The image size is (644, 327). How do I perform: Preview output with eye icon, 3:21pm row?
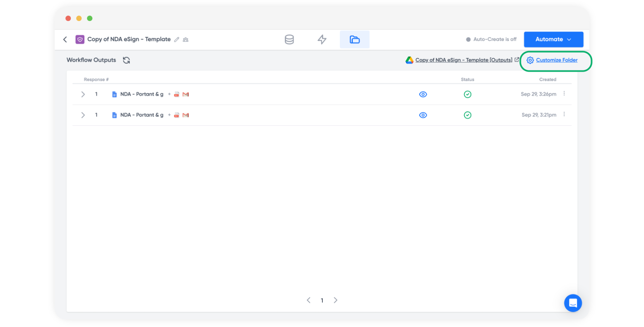423,115
